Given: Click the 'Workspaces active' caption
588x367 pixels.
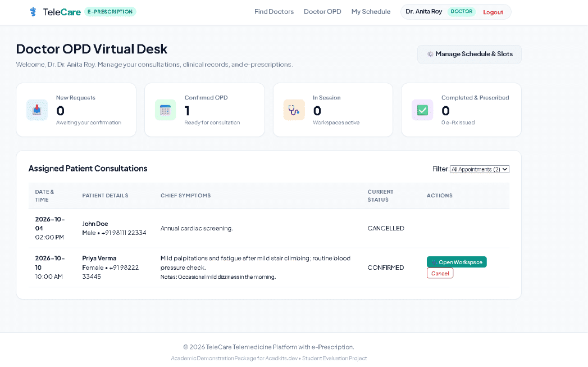Looking at the screenshot, I should pos(336,123).
